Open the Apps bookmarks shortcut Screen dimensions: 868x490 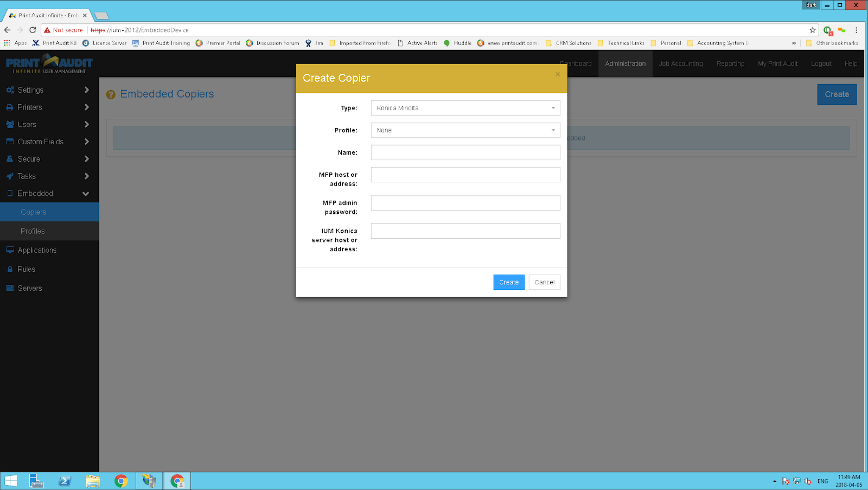pos(15,43)
